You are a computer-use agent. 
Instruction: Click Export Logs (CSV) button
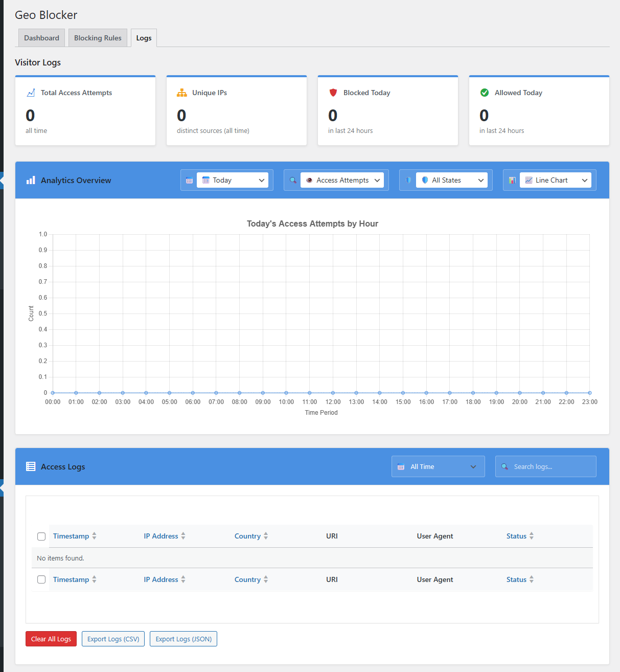click(113, 639)
